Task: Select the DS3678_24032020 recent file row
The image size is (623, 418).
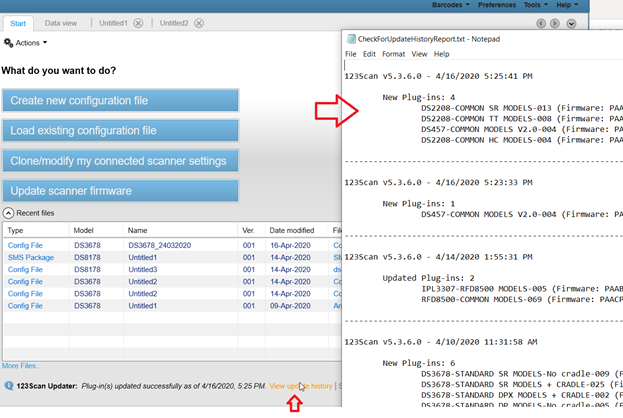Action: tap(159, 245)
